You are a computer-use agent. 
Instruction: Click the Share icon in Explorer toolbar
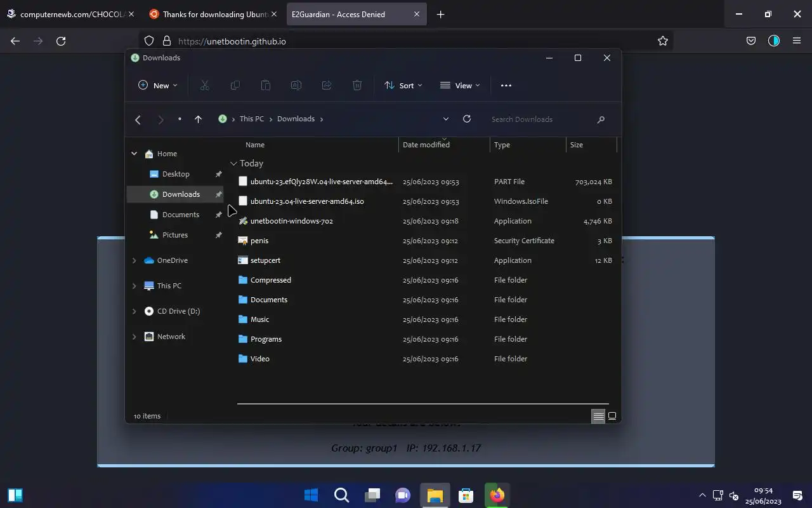[326, 85]
